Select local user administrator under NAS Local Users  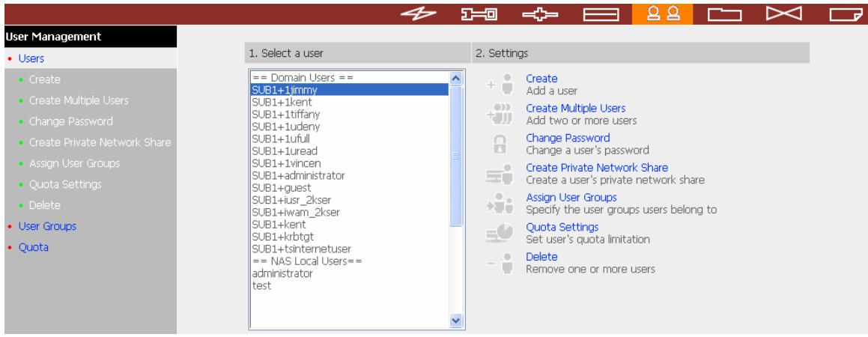[x=349, y=273]
